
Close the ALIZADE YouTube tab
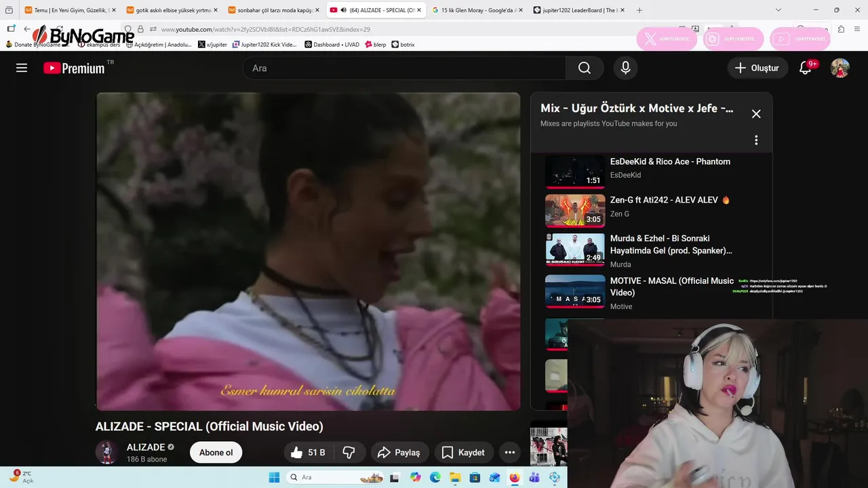[x=419, y=10]
